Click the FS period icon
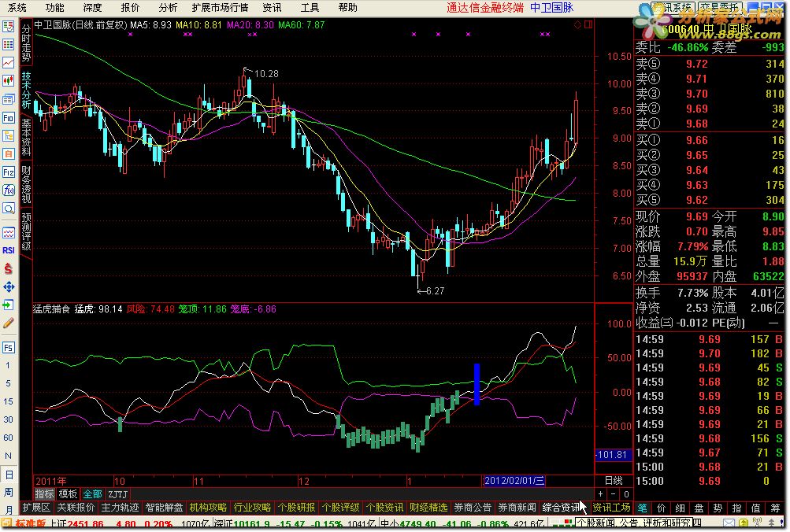This screenshot has height=532, width=790. 9,347
